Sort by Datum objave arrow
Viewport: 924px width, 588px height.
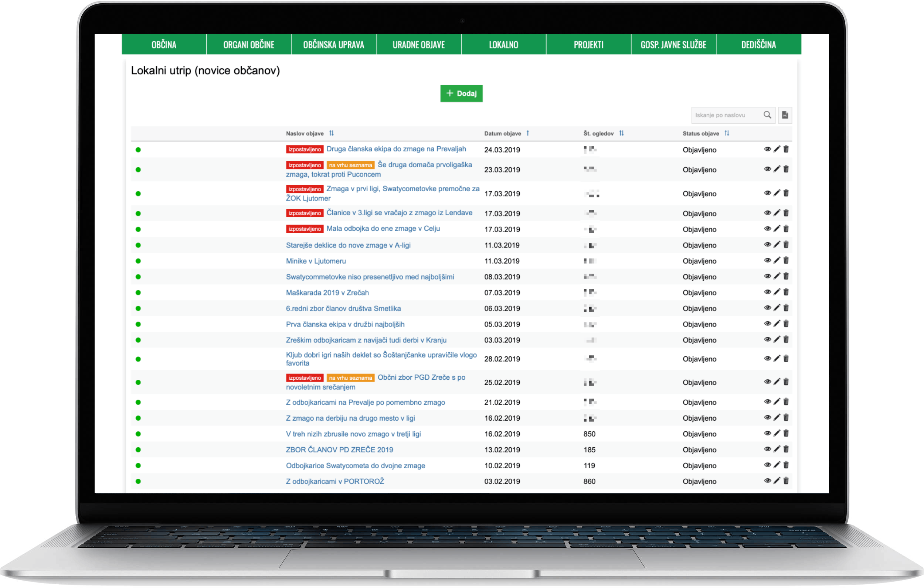click(x=528, y=133)
